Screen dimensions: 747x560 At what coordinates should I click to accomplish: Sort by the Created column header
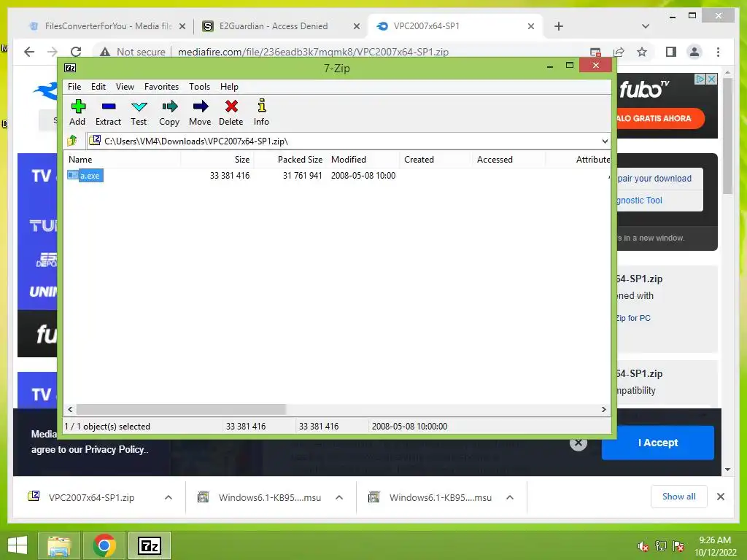coord(436,160)
